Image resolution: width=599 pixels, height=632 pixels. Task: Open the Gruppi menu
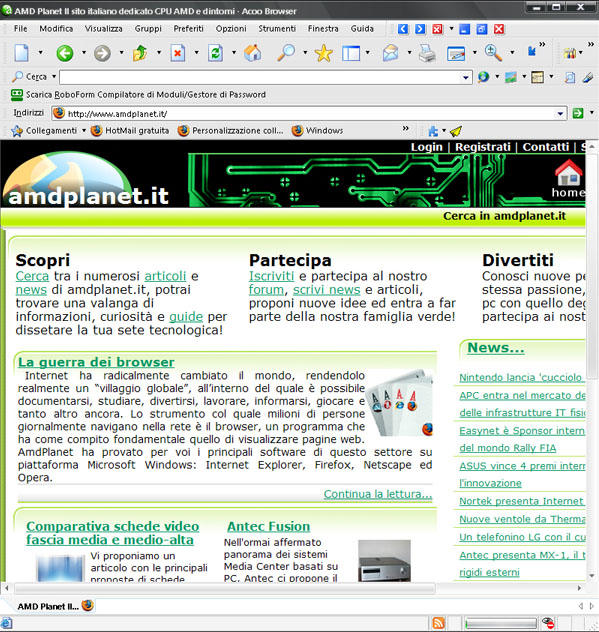pos(148,29)
